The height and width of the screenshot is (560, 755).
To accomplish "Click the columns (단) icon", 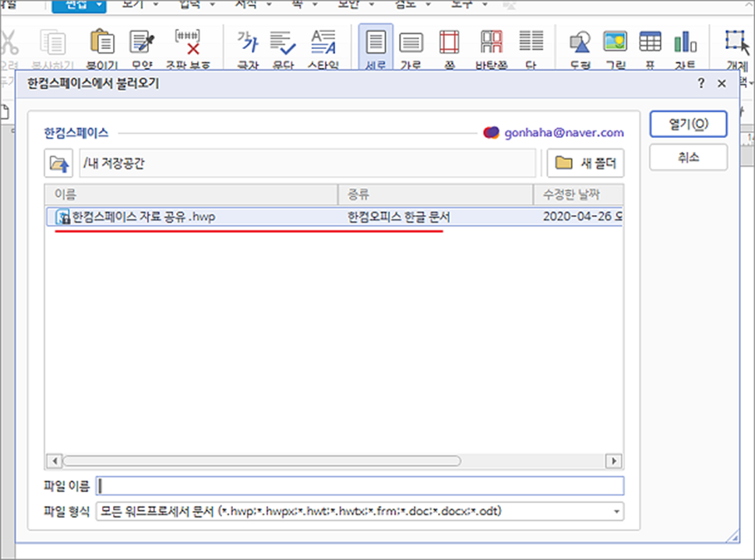I will 531,41.
